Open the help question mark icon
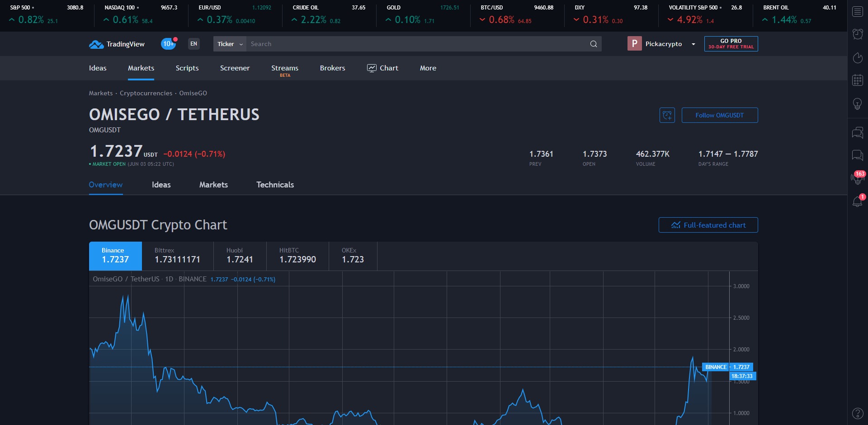The image size is (868, 425). [858, 413]
